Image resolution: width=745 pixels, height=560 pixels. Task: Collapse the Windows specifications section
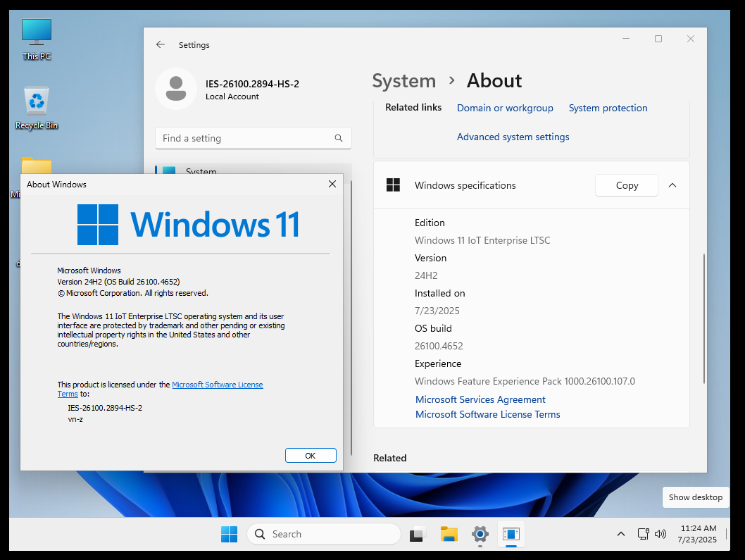(672, 185)
